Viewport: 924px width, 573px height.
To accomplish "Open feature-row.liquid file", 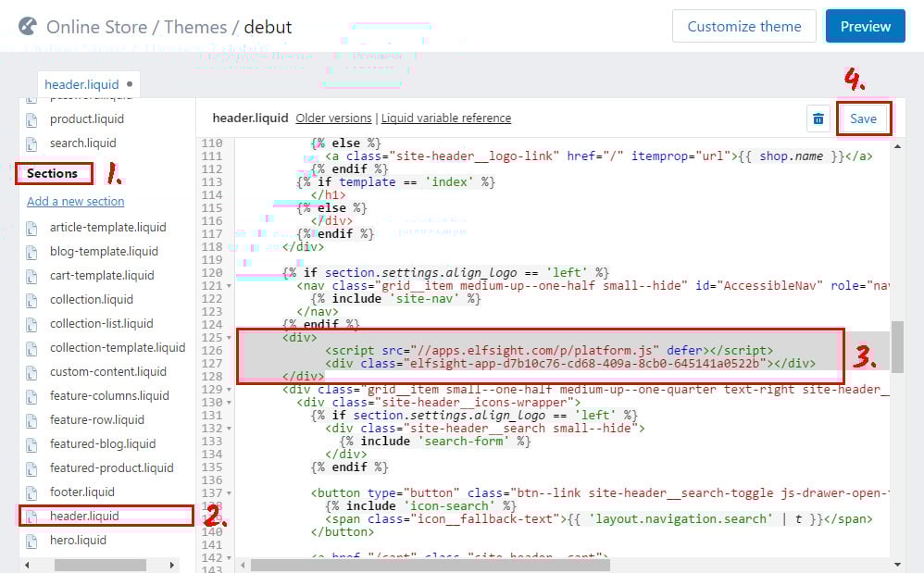I will pyautogui.click(x=97, y=420).
